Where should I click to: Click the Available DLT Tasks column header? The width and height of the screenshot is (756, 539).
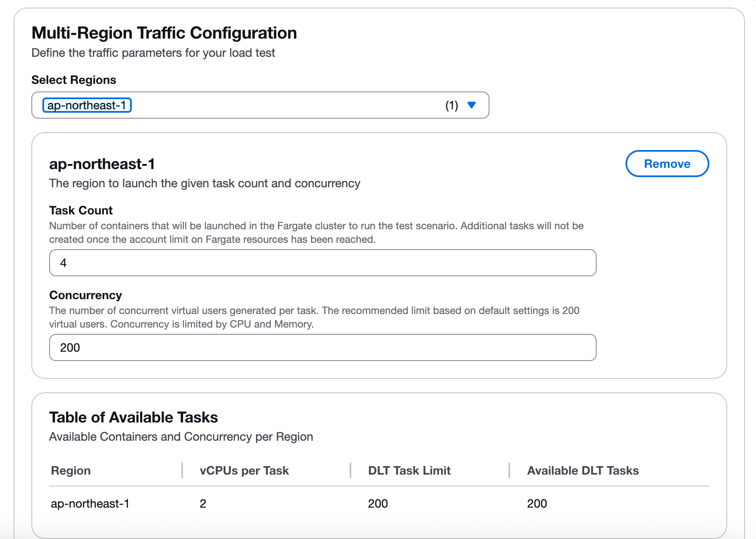tap(583, 470)
